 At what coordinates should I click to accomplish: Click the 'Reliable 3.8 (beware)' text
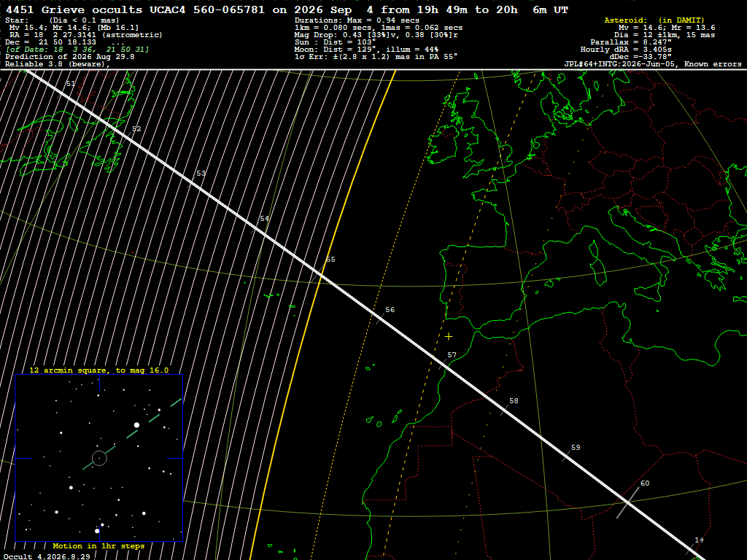point(57,64)
